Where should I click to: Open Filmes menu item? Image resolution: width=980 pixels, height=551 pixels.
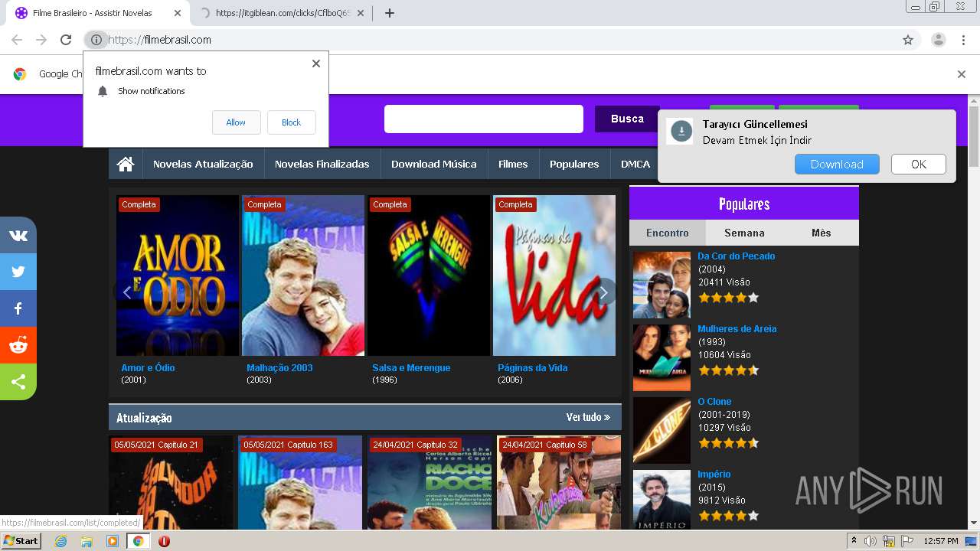tap(513, 164)
